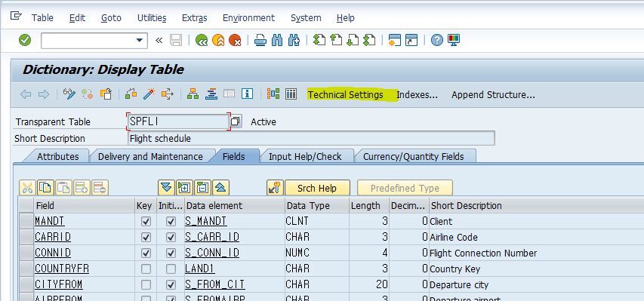Click the Delete Row icon
644x301 pixels.
(x=100, y=188)
